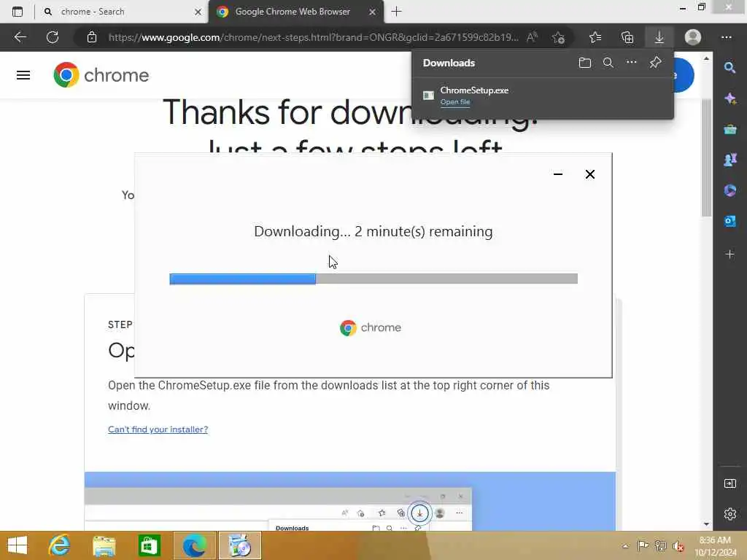
Task: Open the sidebar Search icon
Action: pyautogui.click(x=729, y=68)
